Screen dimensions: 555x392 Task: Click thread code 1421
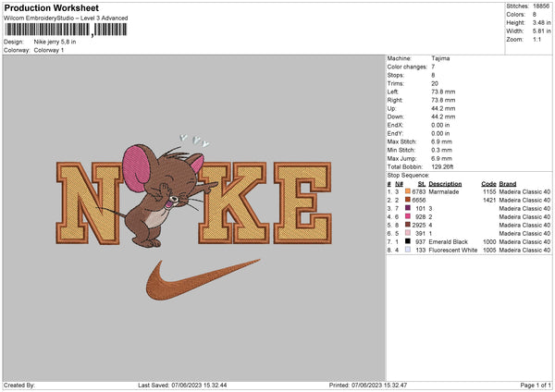click(489, 201)
